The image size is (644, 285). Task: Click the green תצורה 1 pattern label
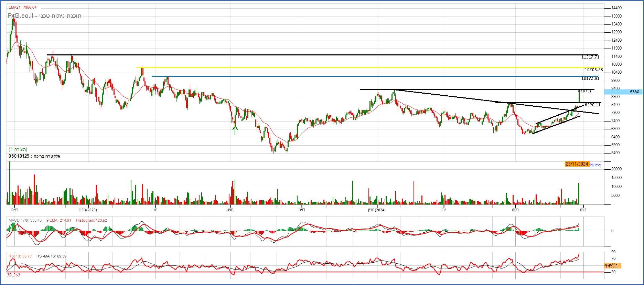[x=18, y=149]
